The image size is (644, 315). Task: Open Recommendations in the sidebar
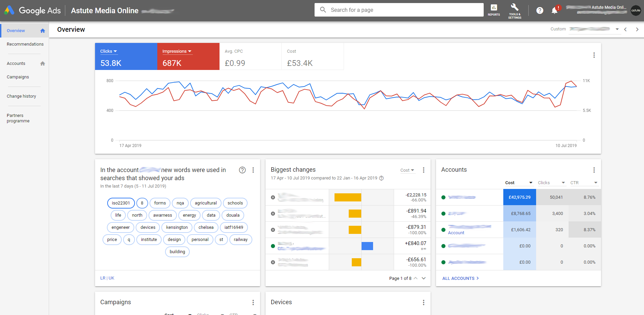pyautogui.click(x=25, y=44)
